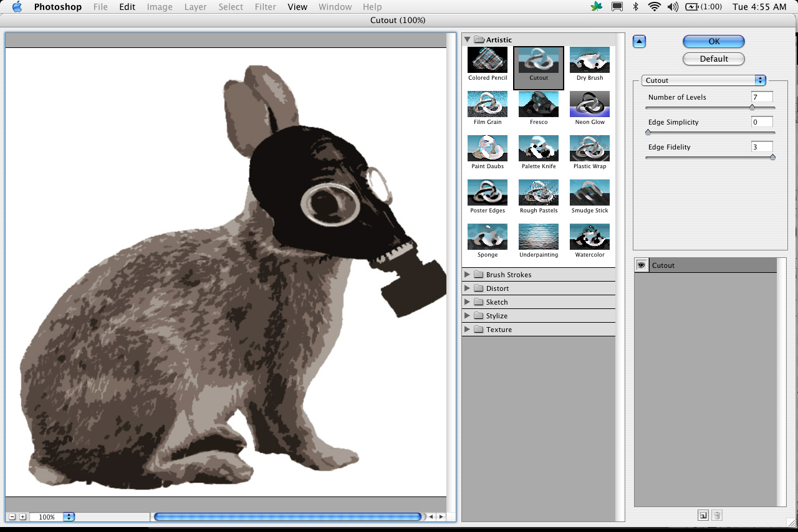This screenshot has width=798, height=532.
Task: Zoom out with the minus button
Action: pos(12,517)
